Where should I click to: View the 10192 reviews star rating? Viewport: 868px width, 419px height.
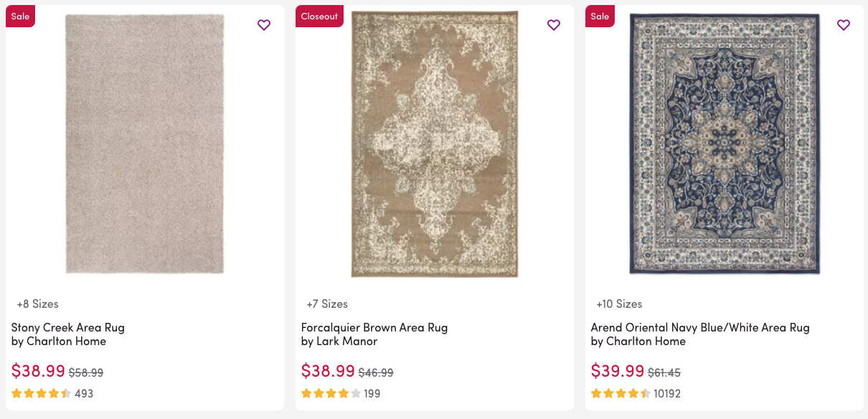pyautogui.click(x=635, y=393)
